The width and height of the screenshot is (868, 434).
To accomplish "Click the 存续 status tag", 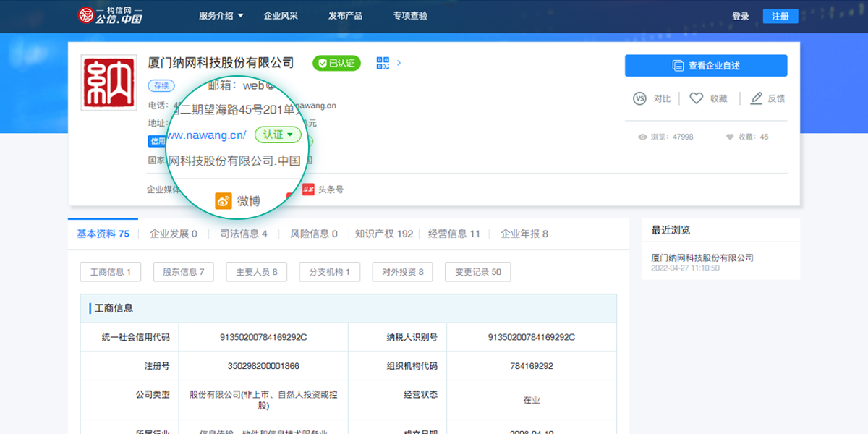I will [x=161, y=85].
